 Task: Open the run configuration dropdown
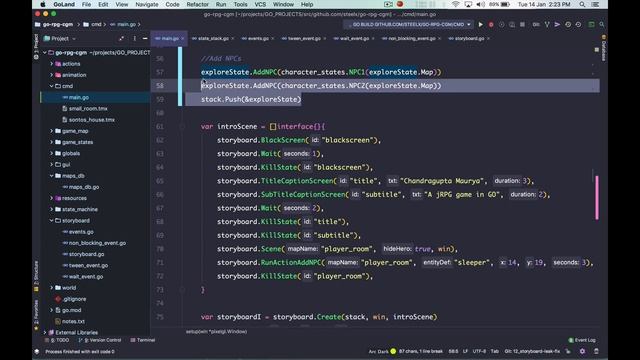[408, 24]
